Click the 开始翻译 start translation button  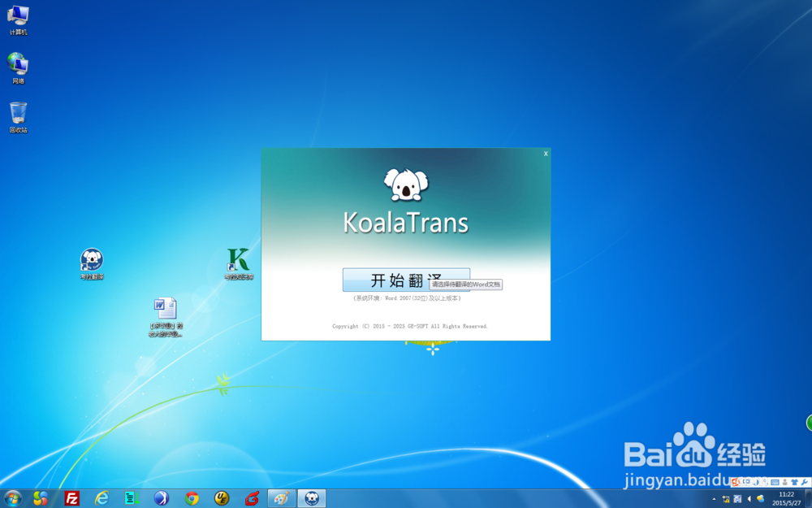(x=406, y=280)
